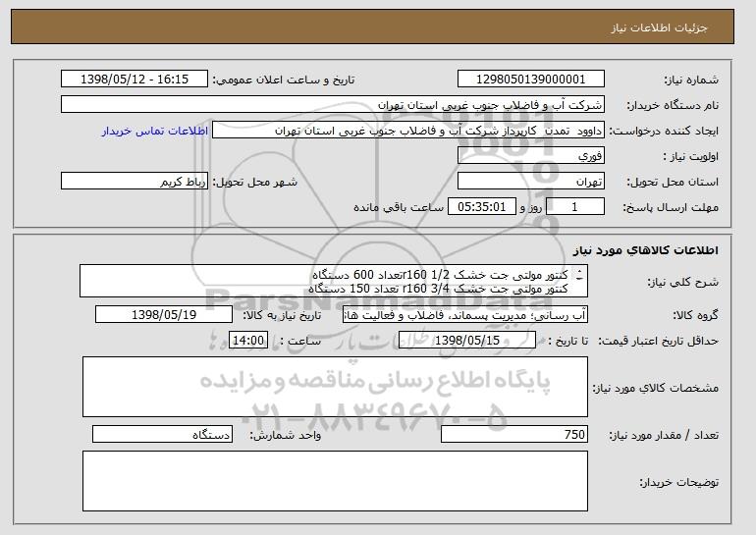
Task: Click the label ایجاد کننده درخواست
Action: pos(664,132)
